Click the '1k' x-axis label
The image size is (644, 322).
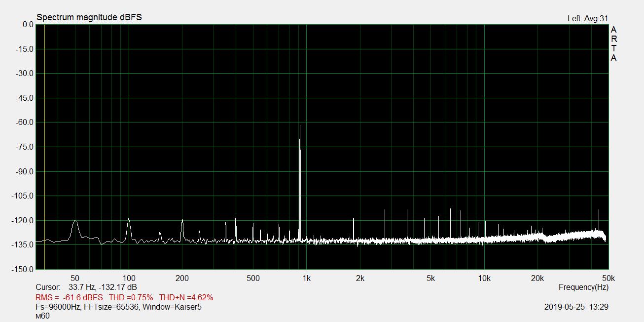pos(306,279)
